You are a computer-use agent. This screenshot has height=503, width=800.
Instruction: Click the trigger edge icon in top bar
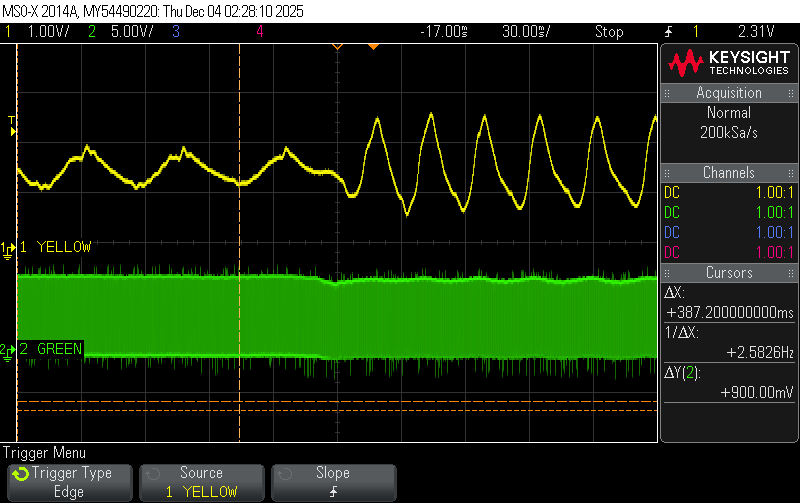[x=669, y=32]
